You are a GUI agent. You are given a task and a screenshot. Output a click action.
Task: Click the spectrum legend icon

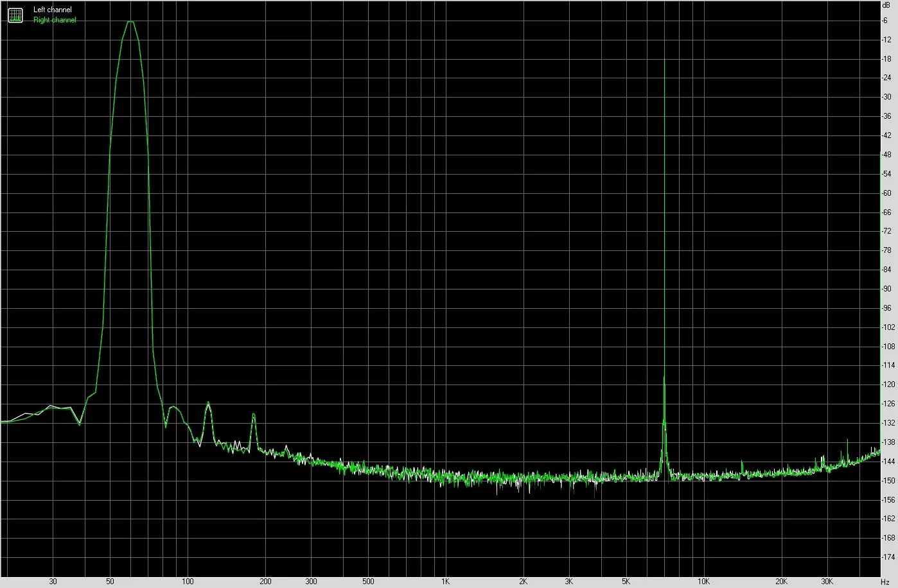coord(15,15)
